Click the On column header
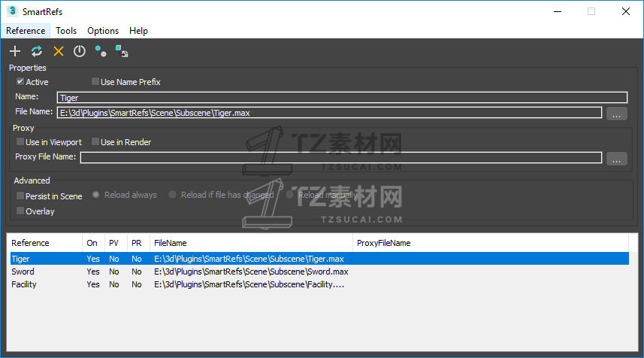 (x=94, y=243)
